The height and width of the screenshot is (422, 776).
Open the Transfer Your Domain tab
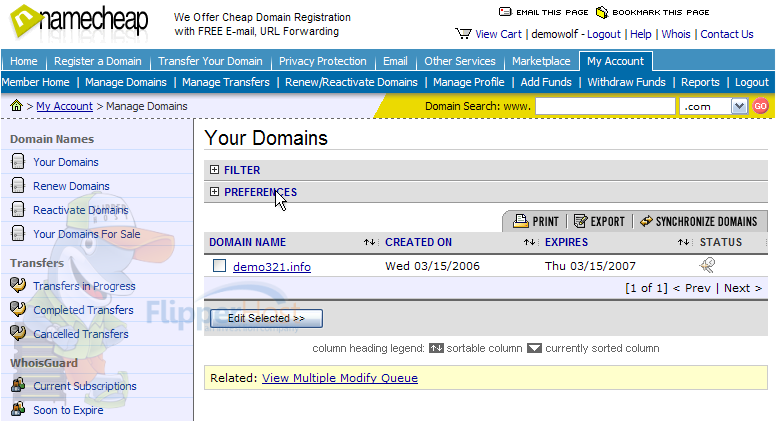pyautogui.click(x=210, y=61)
